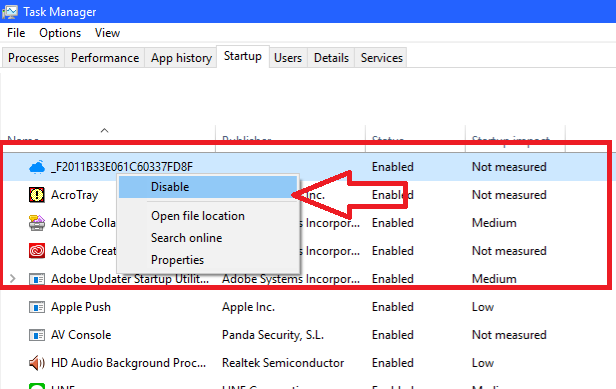Click the blue cloud icon of _F2011B33E061C60337FD8F
Image resolution: width=616 pixels, height=389 pixels.
[37, 167]
